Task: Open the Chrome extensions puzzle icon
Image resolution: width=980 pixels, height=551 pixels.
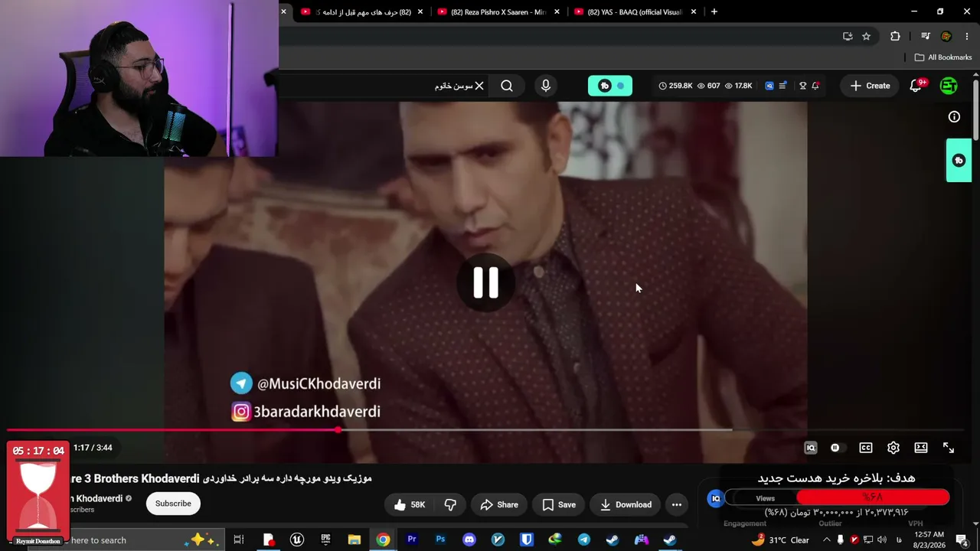Action: (895, 36)
